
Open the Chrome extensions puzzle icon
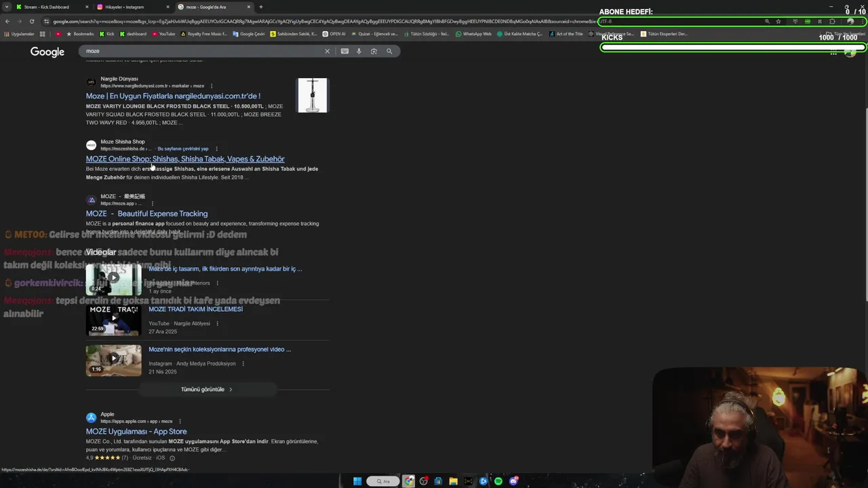[x=832, y=21]
